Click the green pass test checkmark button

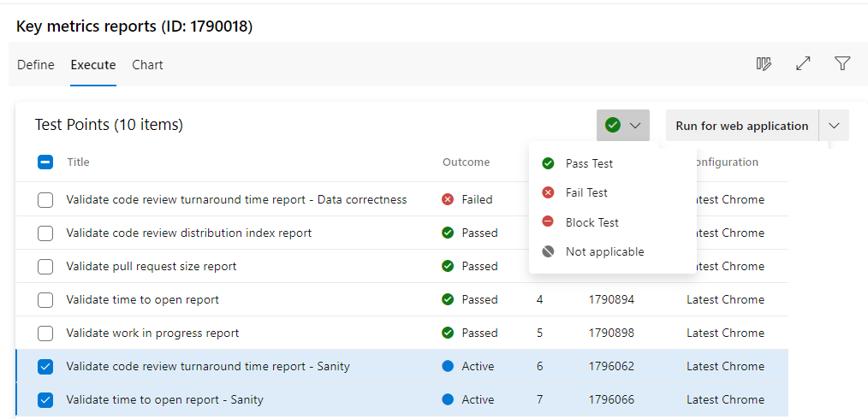click(x=613, y=126)
